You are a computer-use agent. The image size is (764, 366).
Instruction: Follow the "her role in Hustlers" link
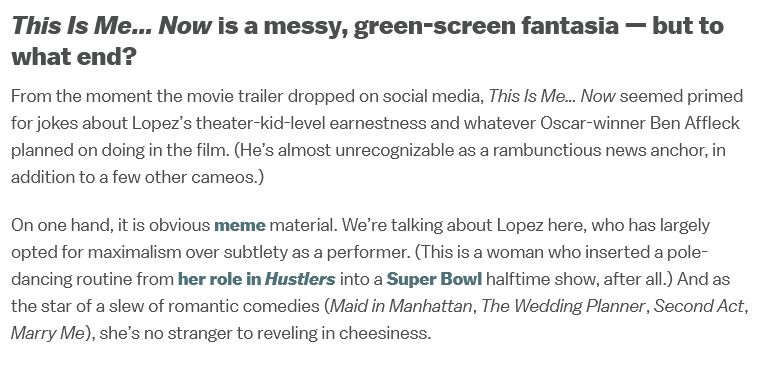[x=257, y=280]
